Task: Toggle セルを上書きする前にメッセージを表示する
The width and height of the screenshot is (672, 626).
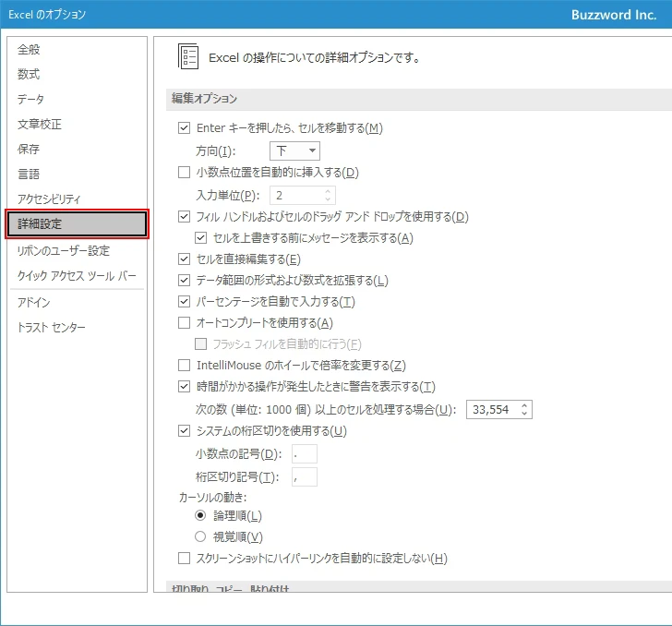Action: click(x=201, y=237)
